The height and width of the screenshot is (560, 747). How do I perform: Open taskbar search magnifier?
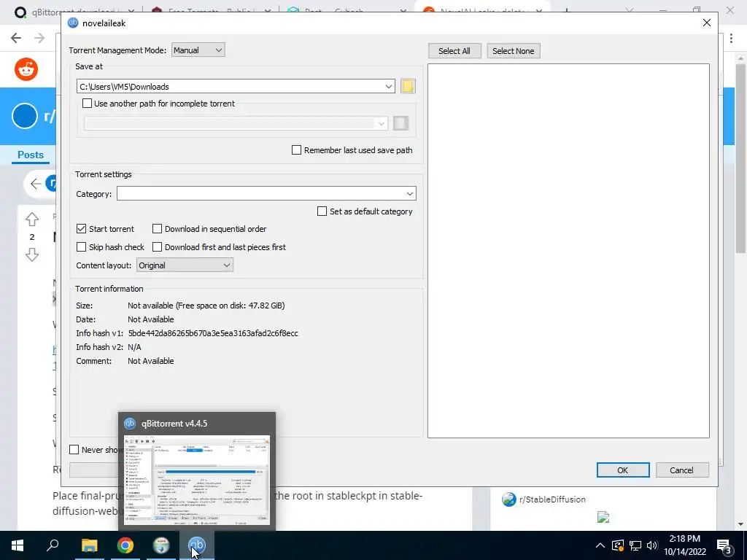click(53, 545)
